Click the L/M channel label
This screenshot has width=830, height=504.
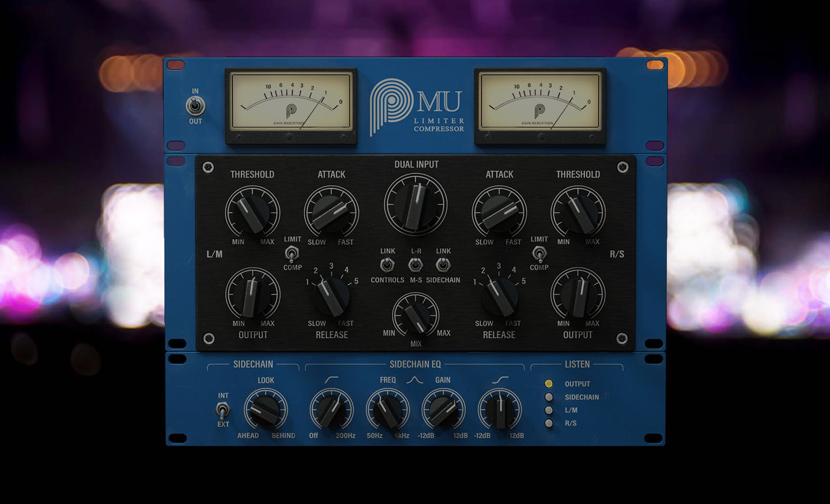click(x=214, y=254)
